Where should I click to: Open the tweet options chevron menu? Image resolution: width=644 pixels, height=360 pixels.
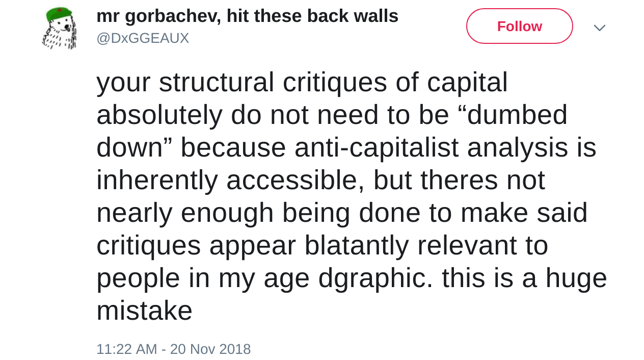coord(599,28)
